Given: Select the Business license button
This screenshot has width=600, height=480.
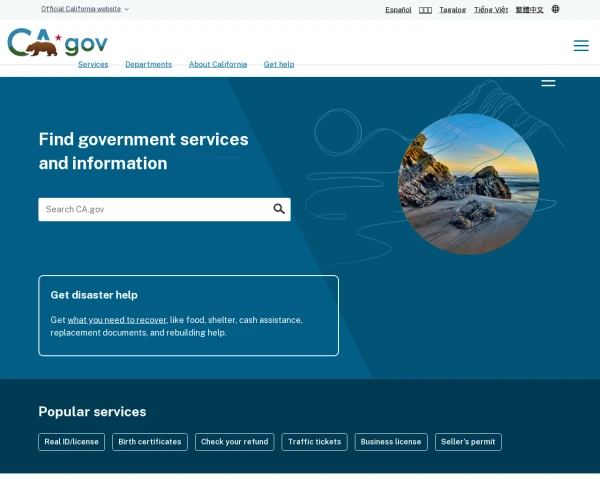Looking at the screenshot, I should (391, 442).
